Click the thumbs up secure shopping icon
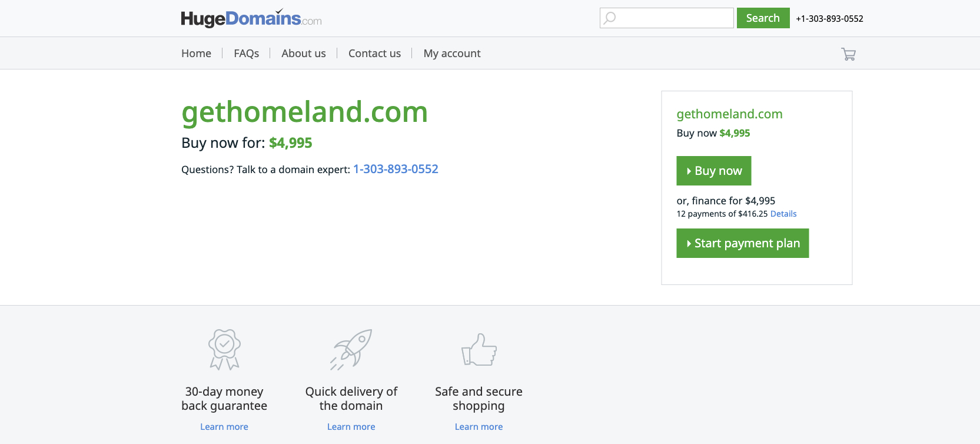The height and width of the screenshot is (444, 980). [479, 350]
